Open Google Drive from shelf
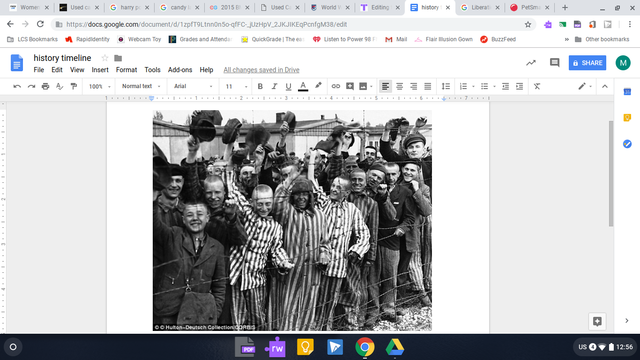The width and height of the screenshot is (640, 360). (x=395, y=347)
